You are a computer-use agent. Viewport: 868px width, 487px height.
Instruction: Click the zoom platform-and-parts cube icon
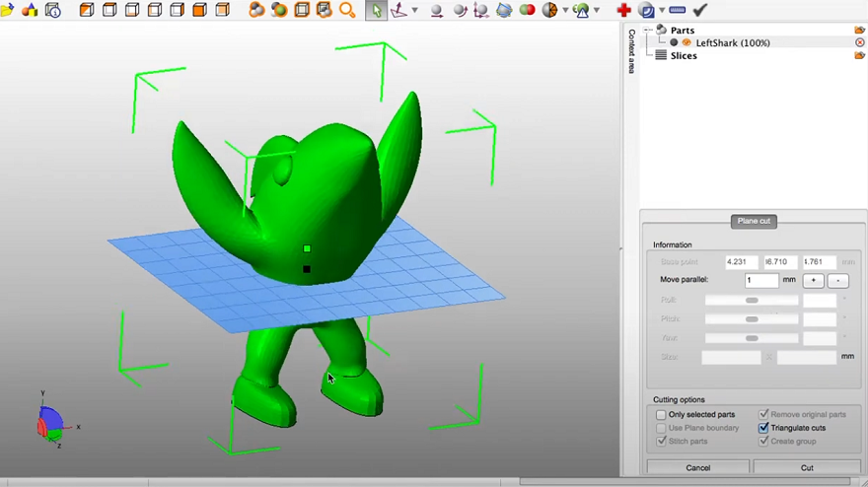(324, 10)
